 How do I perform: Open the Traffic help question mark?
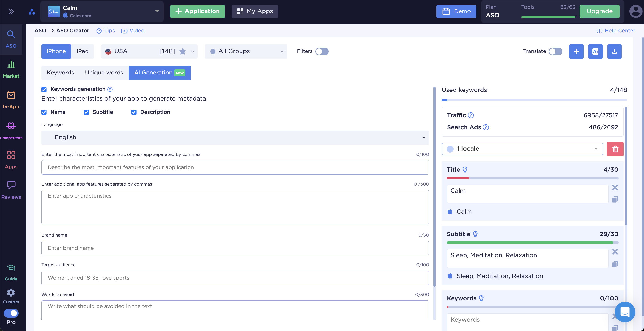click(x=471, y=115)
